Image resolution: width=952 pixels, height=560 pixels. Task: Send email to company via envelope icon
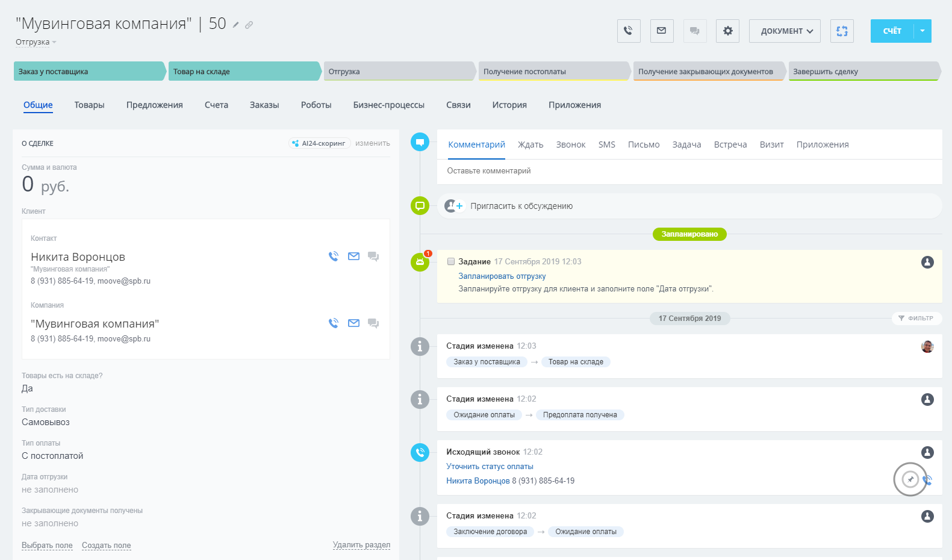[x=353, y=323]
